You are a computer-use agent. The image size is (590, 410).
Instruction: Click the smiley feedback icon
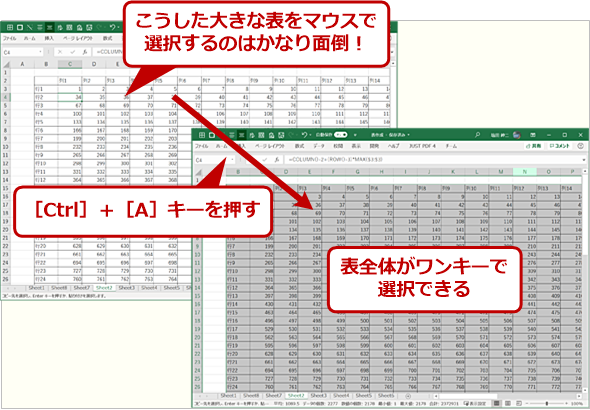pyautogui.click(x=580, y=146)
